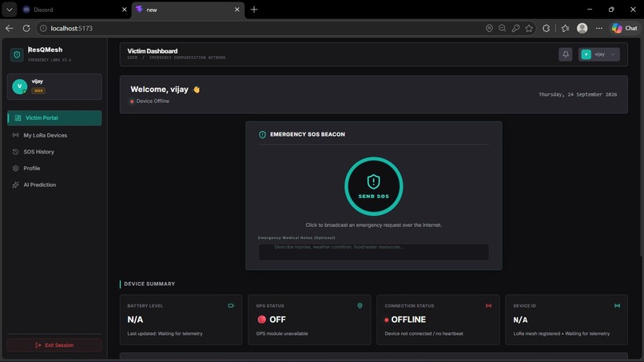644x362 pixels.
Task: Click the Device Offline status text
Action: pos(153,101)
